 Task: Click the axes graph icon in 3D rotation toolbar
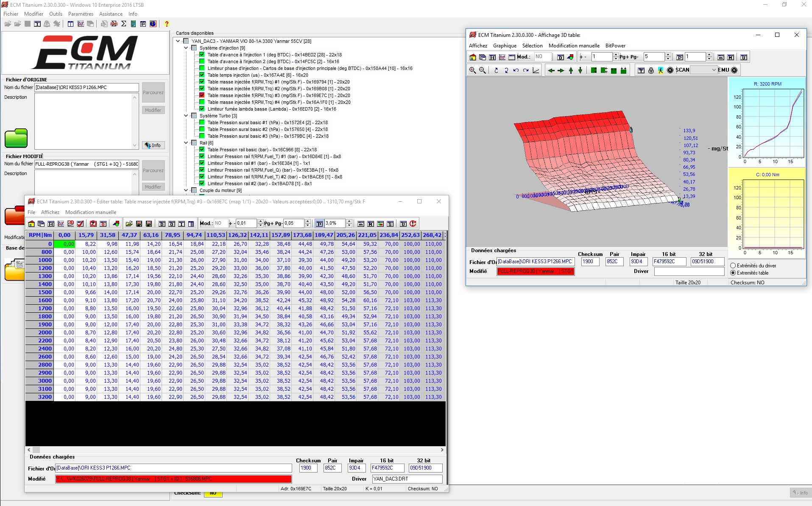tap(536, 70)
